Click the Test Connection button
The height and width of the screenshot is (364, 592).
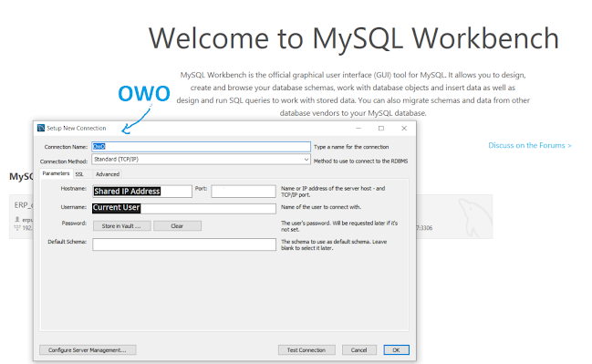(x=306, y=350)
